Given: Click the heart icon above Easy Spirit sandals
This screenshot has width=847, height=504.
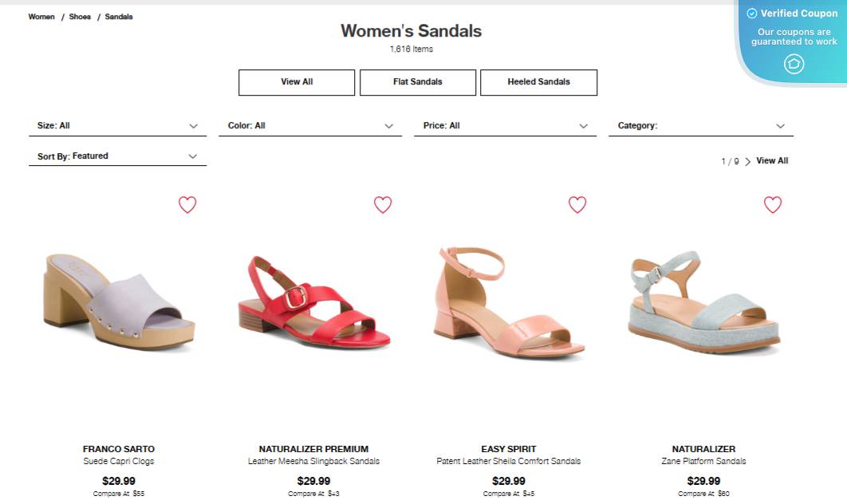Looking at the screenshot, I should point(577,205).
